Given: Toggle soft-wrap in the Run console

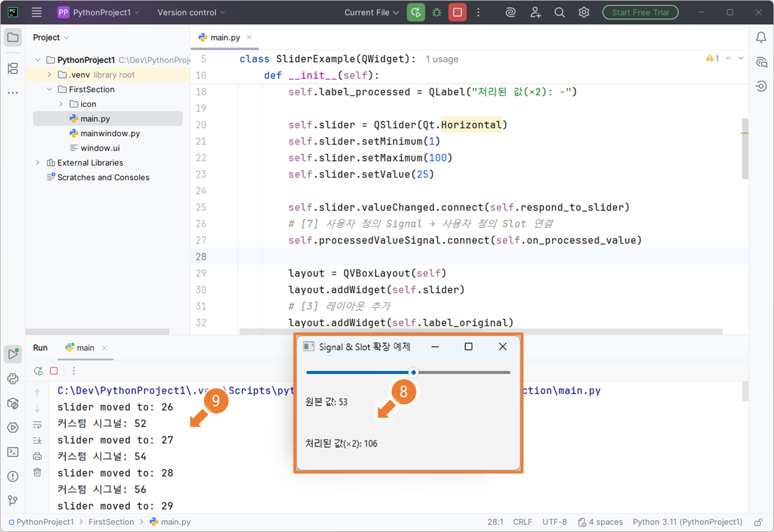Looking at the screenshot, I should (x=37, y=424).
